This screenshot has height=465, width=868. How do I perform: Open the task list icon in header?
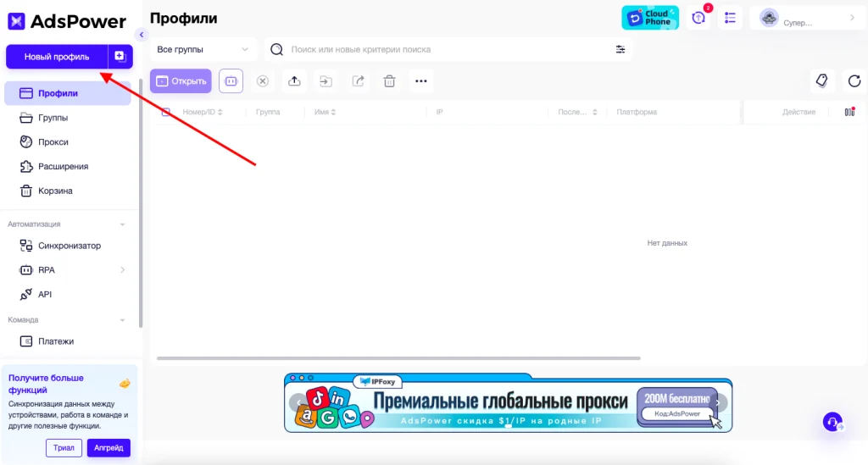pos(730,18)
